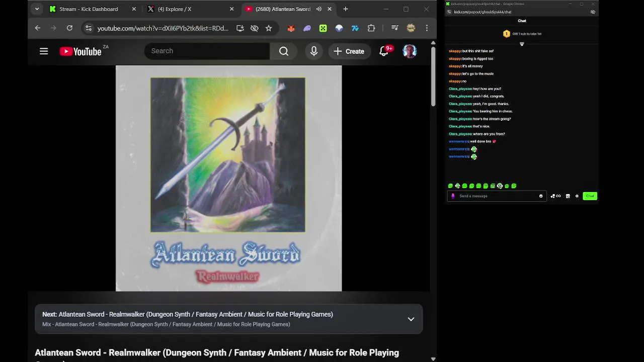Send message with the green Chat button
644x362 pixels.
[x=590, y=196]
